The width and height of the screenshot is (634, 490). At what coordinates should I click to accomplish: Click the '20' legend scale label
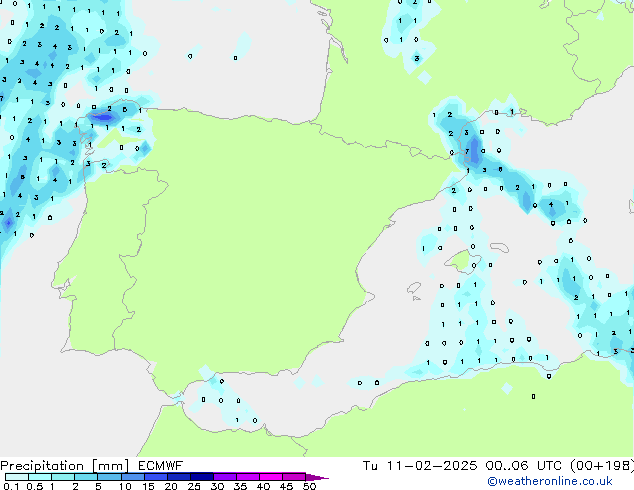click(171, 486)
